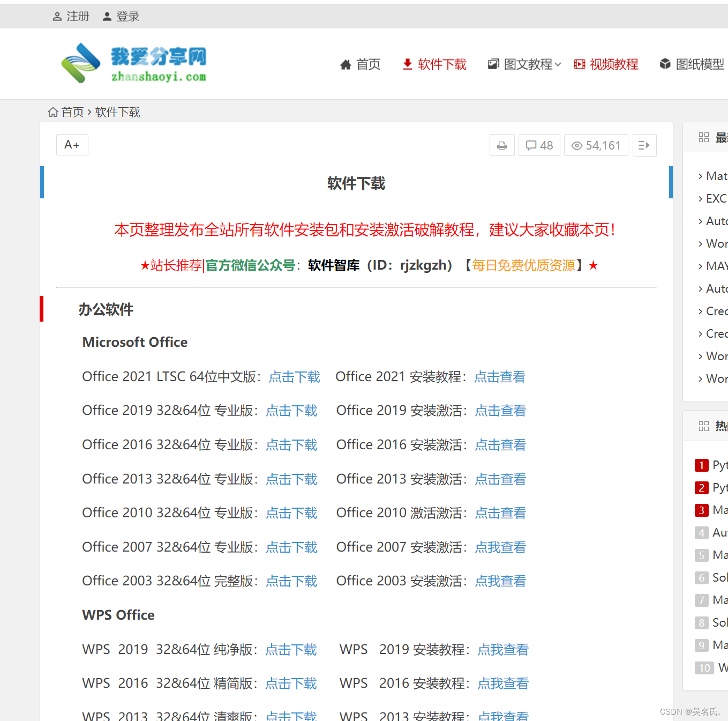View Office 2007 安装激活 guide
Viewport: 728px width, 721px height.
coord(500,547)
